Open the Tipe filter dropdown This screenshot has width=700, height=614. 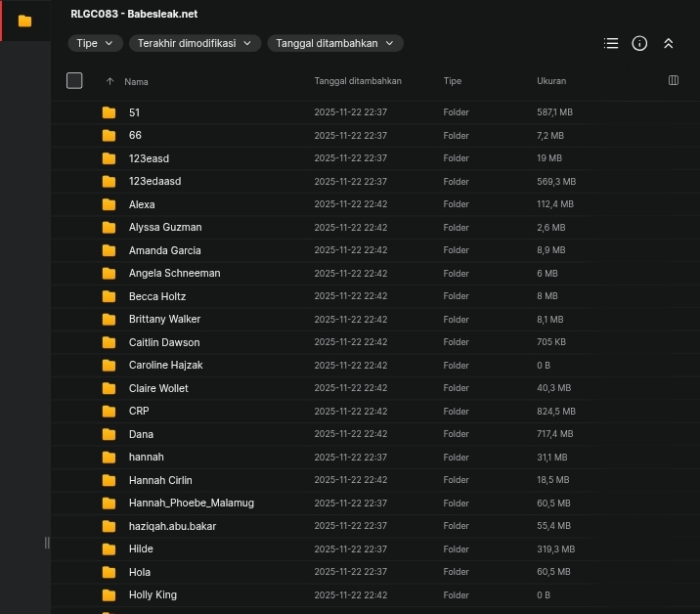click(96, 43)
